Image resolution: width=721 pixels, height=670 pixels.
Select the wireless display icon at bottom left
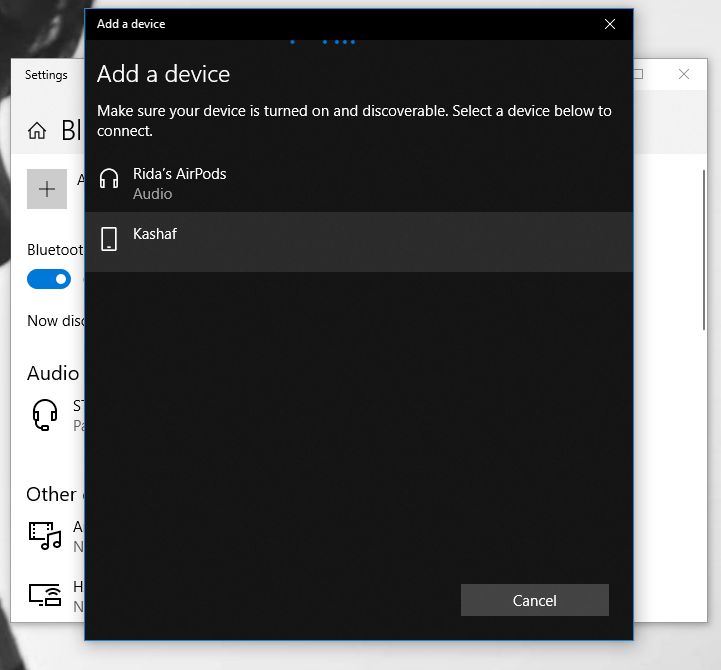45,595
